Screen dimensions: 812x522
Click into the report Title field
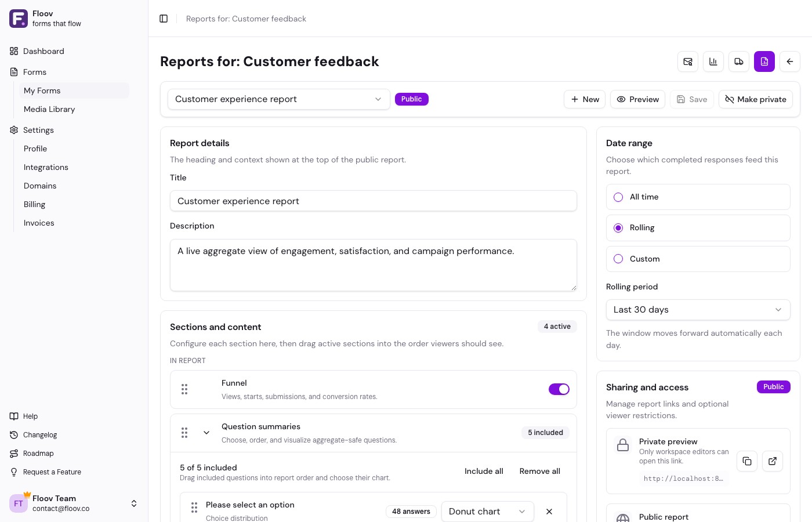(x=374, y=201)
